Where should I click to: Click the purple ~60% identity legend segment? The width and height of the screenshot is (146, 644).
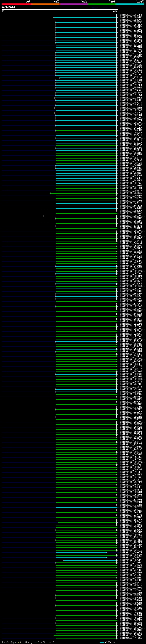73,4
